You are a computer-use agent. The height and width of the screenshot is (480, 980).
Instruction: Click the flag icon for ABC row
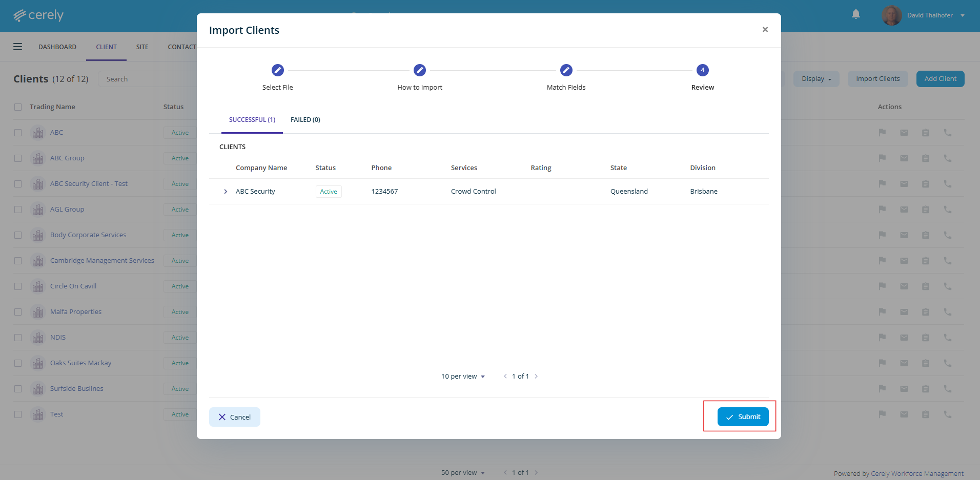(x=882, y=133)
